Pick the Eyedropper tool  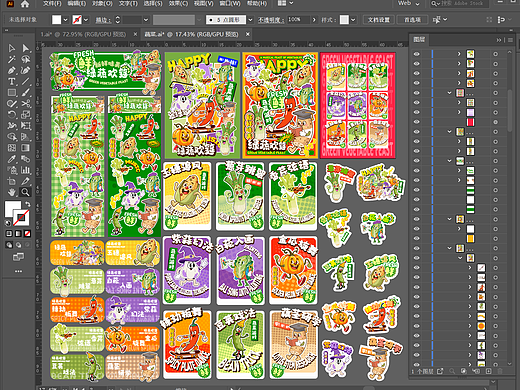click(12, 159)
